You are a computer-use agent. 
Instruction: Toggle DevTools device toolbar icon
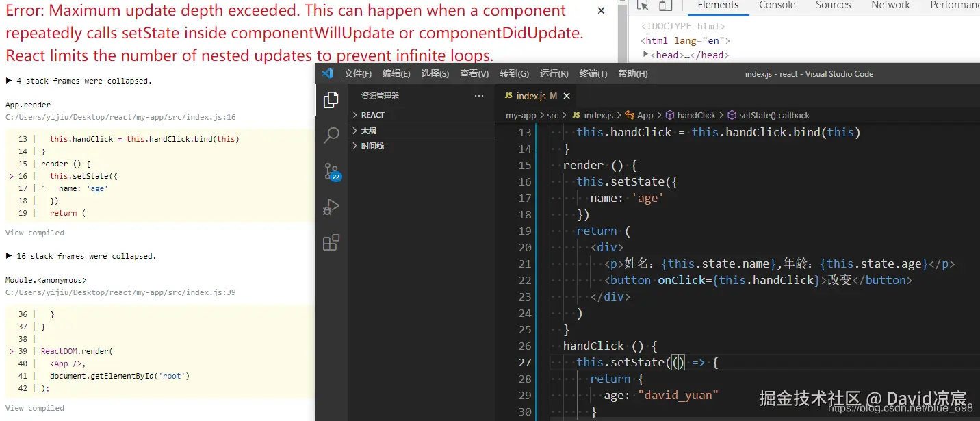click(x=665, y=5)
